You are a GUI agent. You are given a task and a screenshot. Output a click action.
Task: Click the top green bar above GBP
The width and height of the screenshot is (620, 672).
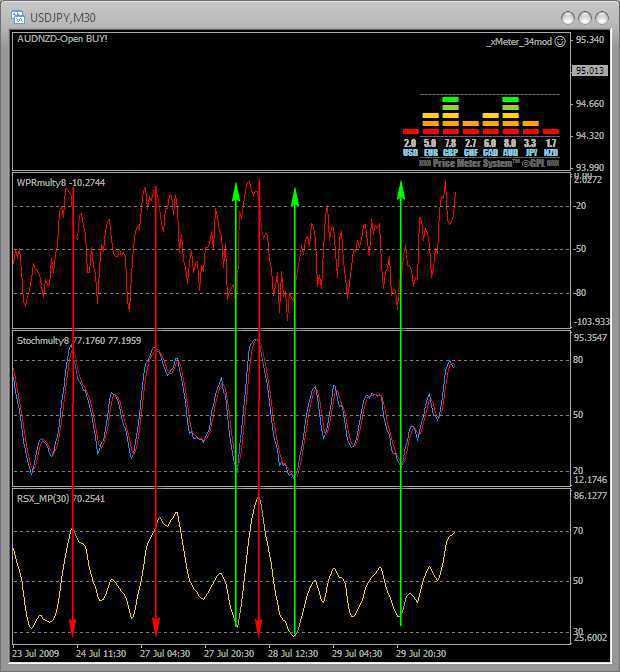[450, 99]
